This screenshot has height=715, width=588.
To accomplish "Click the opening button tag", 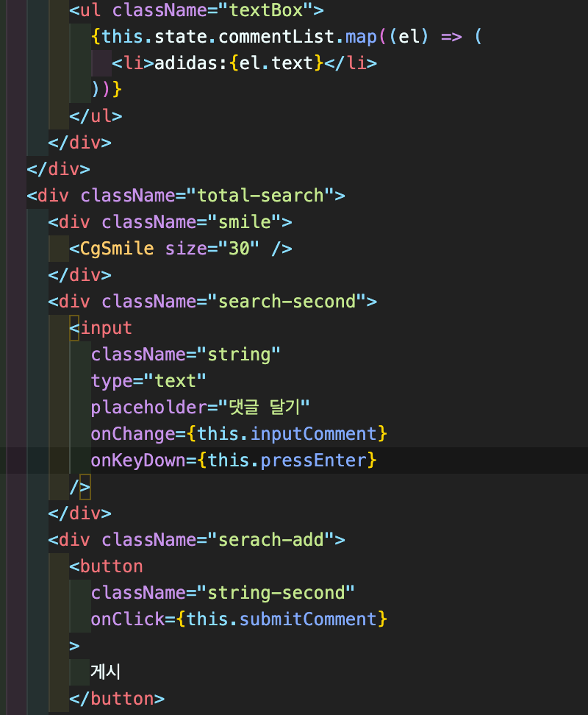I will click(x=106, y=566).
